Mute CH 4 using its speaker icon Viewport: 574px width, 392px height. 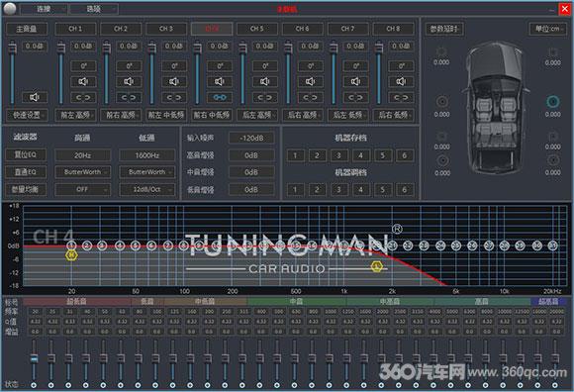point(220,81)
